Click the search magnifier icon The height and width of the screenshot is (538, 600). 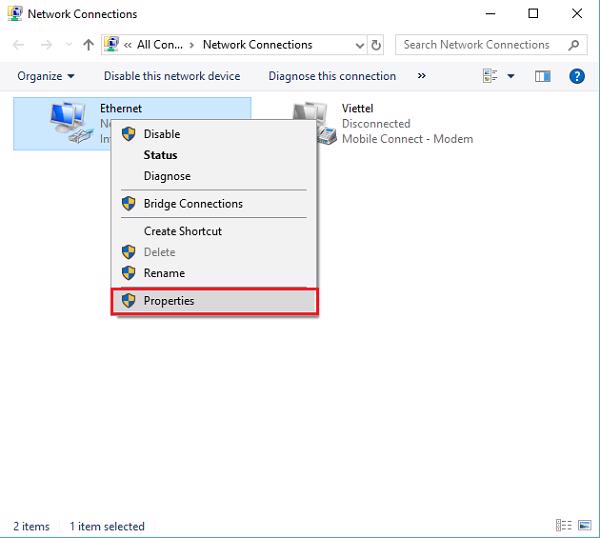click(574, 45)
